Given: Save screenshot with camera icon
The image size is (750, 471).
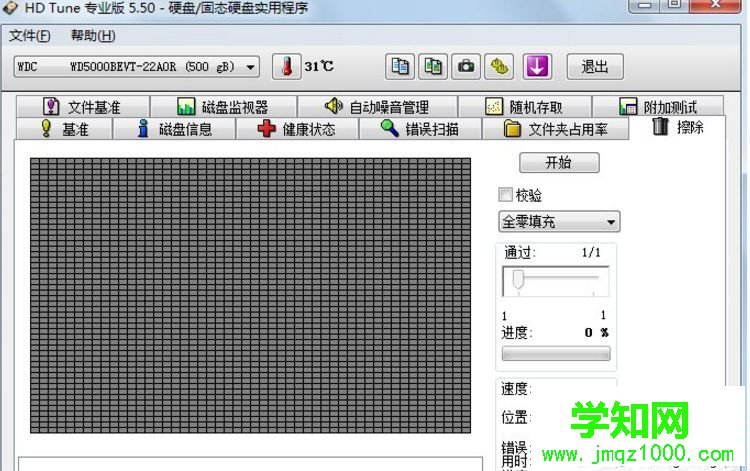Looking at the screenshot, I should (x=466, y=66).
